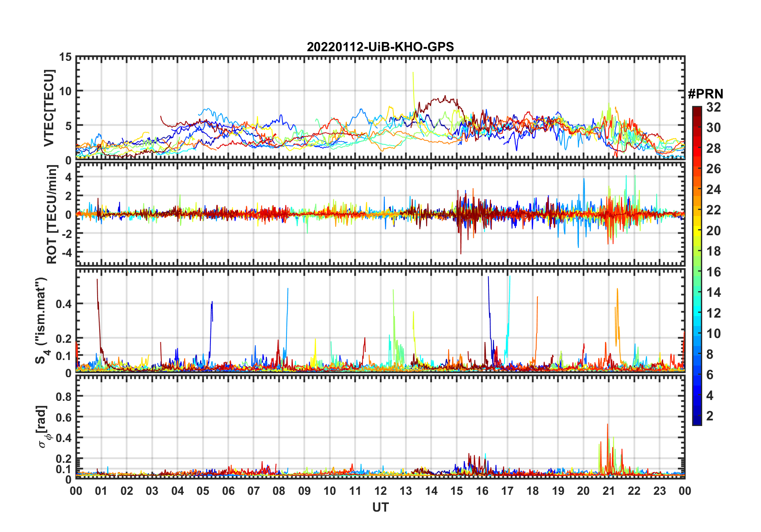761x532 pixels.
Task: Click the "01" hour tick on the UT axis
Action: pyautogui.click(x=101, y=491)
